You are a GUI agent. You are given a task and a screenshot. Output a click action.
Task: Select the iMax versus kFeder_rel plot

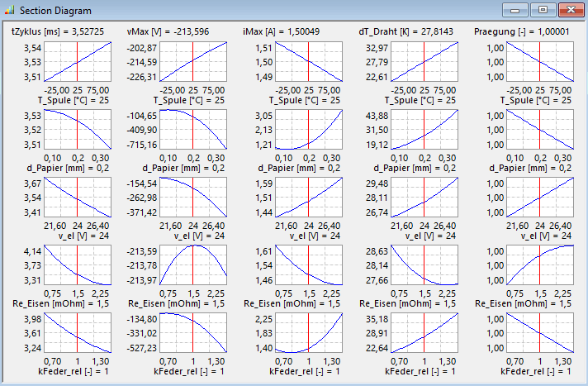click(x=309, y=332)
